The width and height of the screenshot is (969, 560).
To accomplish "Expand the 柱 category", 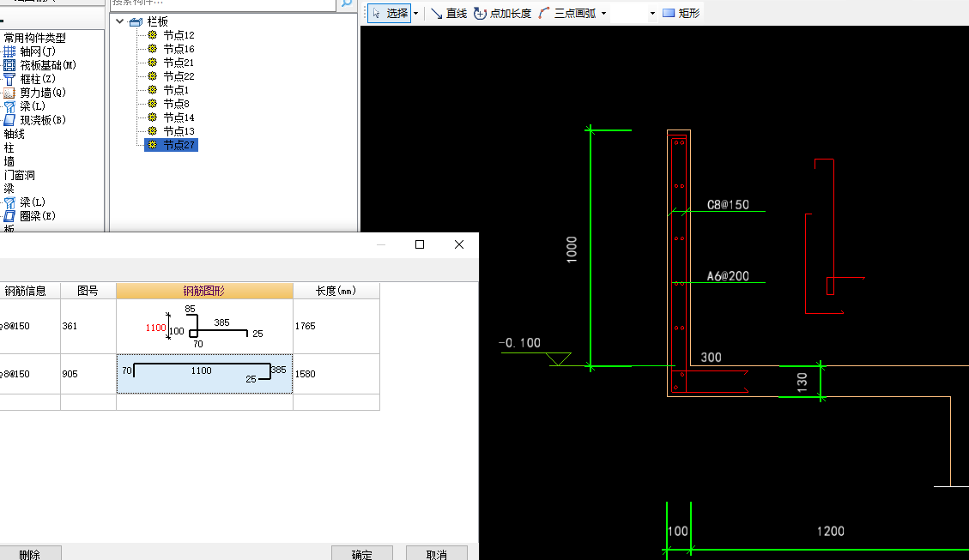I will (x=9, y=148).
